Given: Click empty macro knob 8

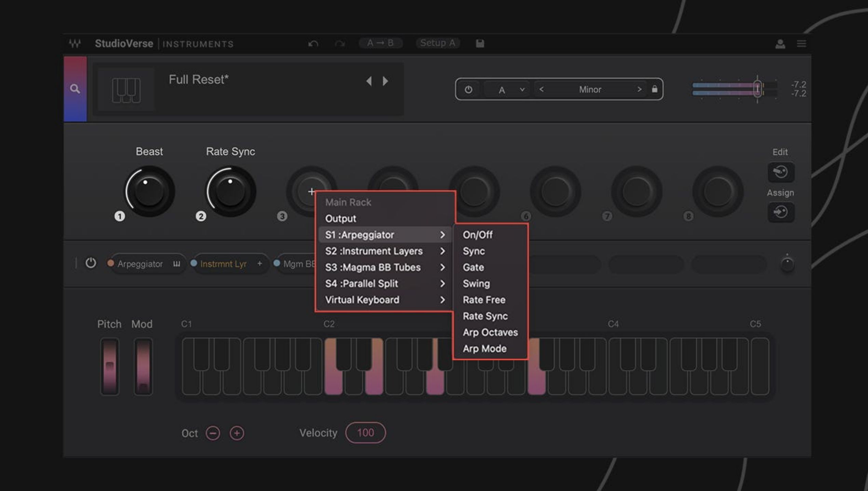Looking at the screenshot, I should (718, 191).
